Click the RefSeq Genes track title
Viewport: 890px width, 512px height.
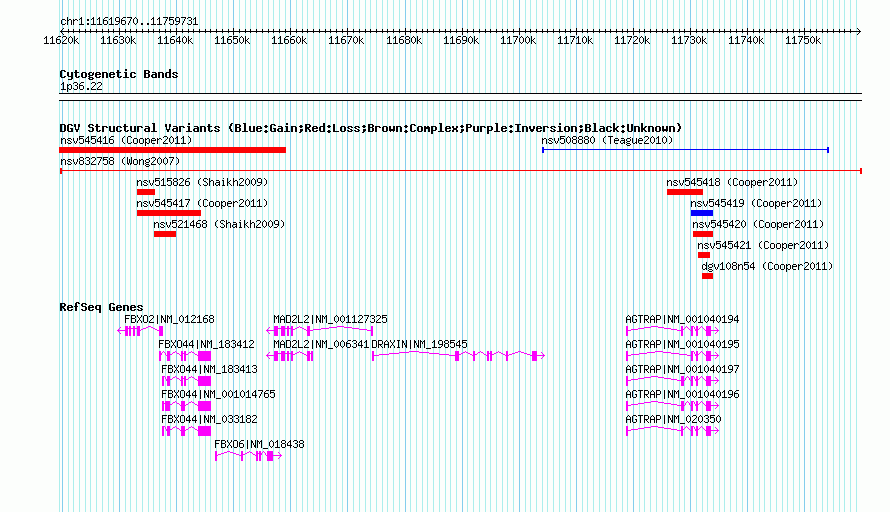(x=101, y=307)
